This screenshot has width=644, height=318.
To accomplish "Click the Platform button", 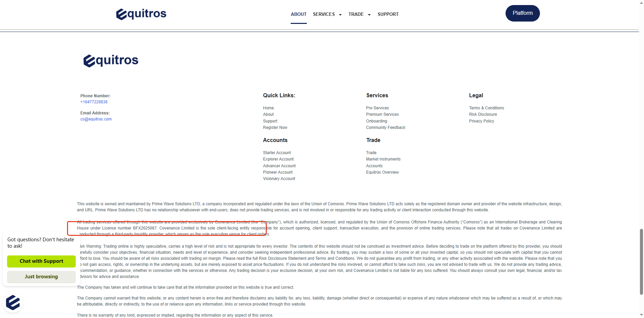I will tap(523, 13).
